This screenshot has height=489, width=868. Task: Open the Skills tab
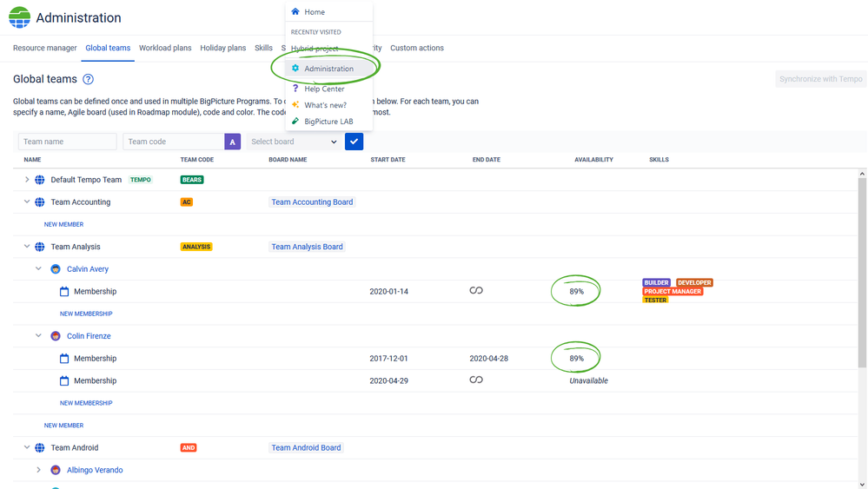tap(263, 48)
